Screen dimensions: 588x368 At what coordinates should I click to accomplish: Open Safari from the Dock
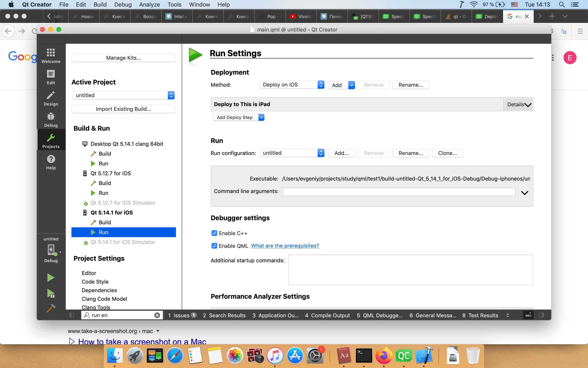point(175,356)
